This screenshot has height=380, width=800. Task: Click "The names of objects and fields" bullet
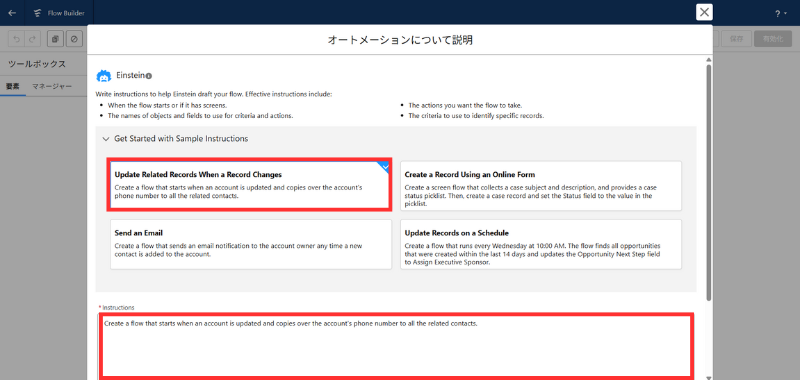coord(201,116)
